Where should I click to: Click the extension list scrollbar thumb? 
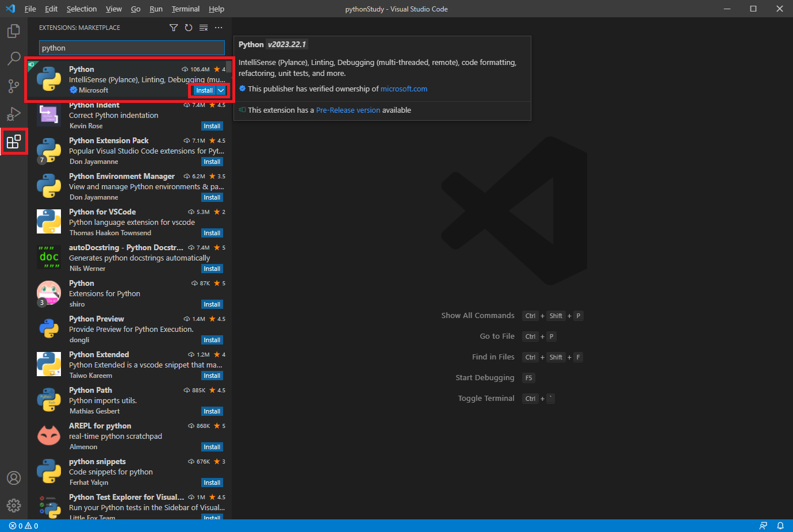229,66
